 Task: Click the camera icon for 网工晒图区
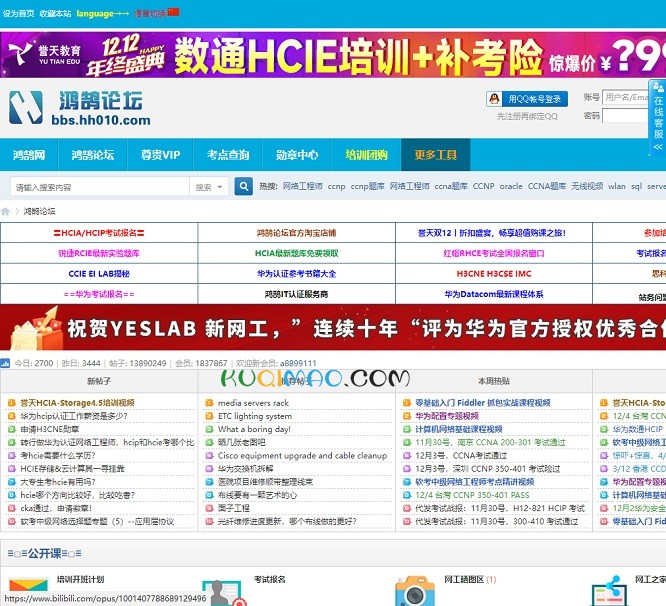coord(415,591)
